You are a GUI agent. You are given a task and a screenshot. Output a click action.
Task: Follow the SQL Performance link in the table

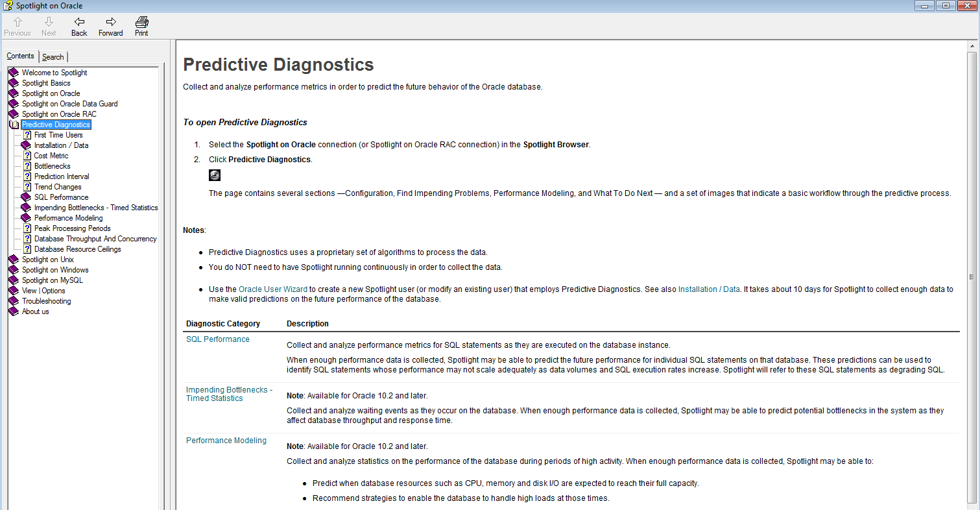pos(218,339)
